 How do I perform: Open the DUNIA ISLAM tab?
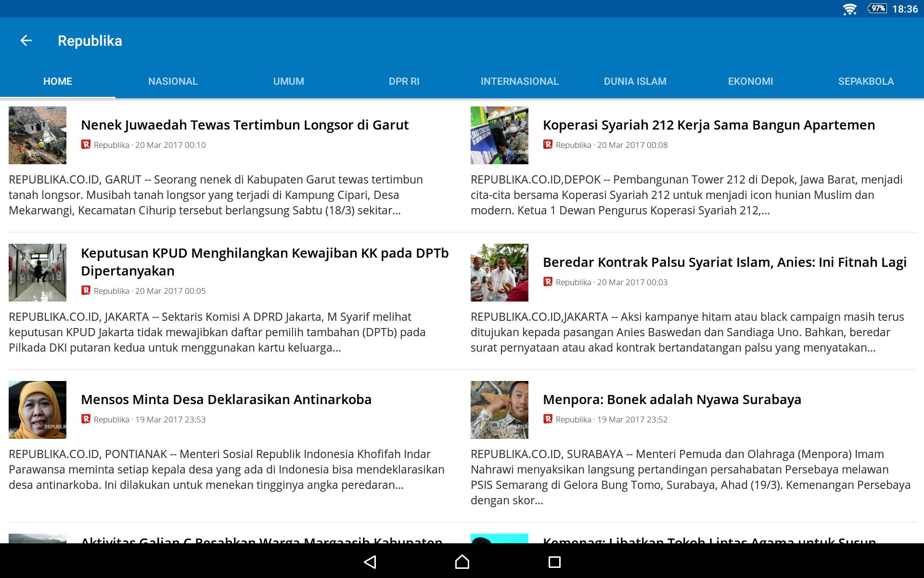coord(635,81)
